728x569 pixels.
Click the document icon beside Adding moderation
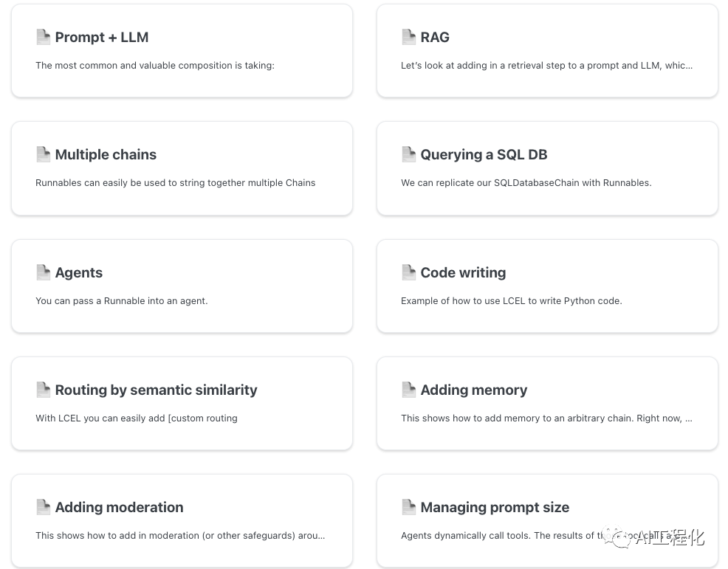43,507
